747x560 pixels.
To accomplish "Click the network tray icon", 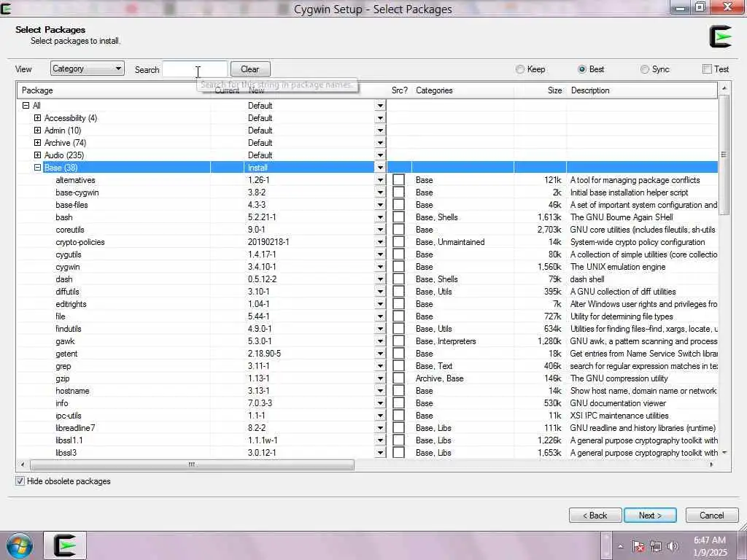I will [656, 547].
